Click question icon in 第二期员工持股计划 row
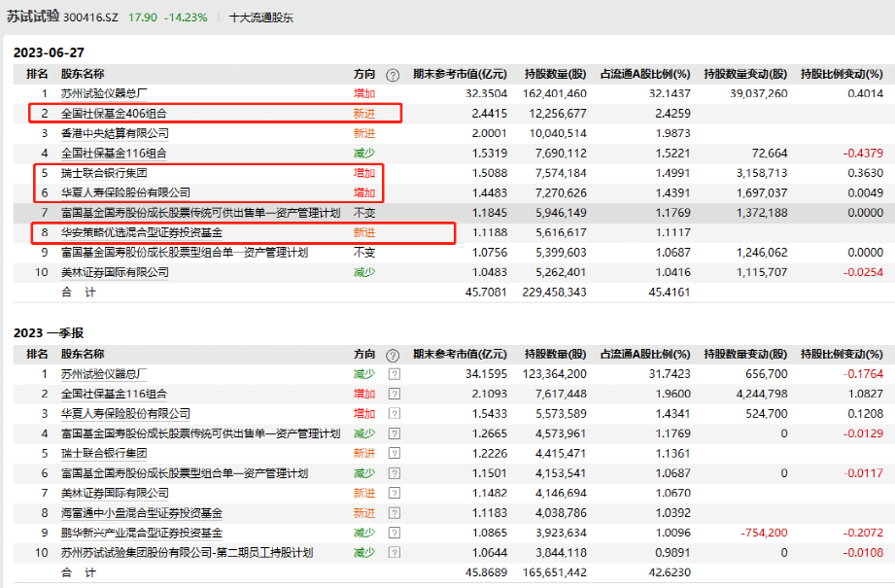 (394, 553)
